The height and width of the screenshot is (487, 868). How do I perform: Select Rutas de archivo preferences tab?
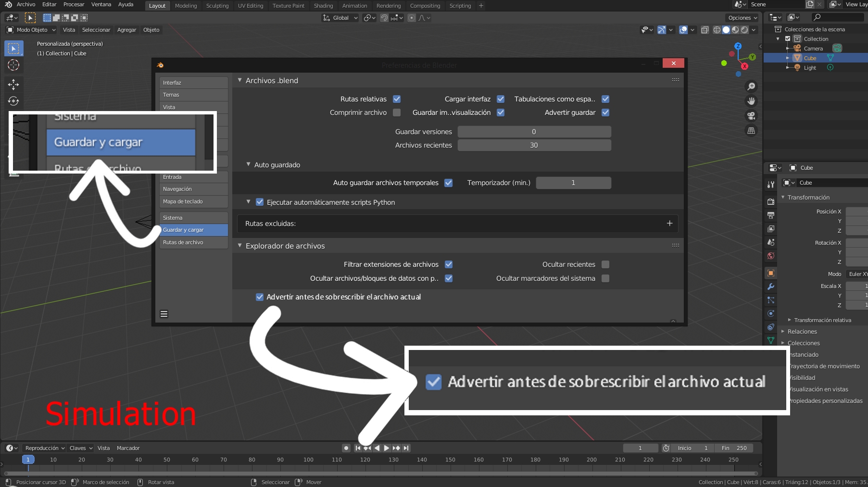194,242
